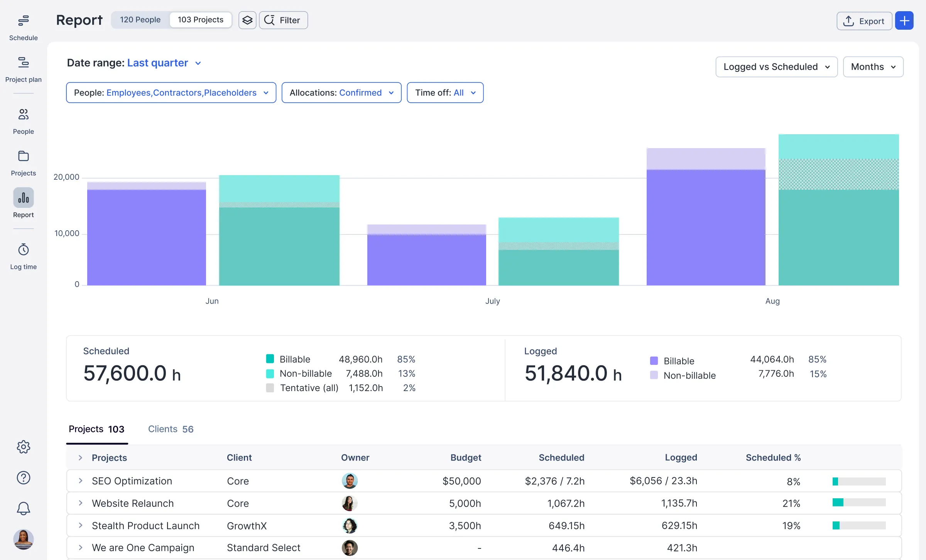Open the Filter options
This screenshot has width=926, height=560.
coord(283,20)
